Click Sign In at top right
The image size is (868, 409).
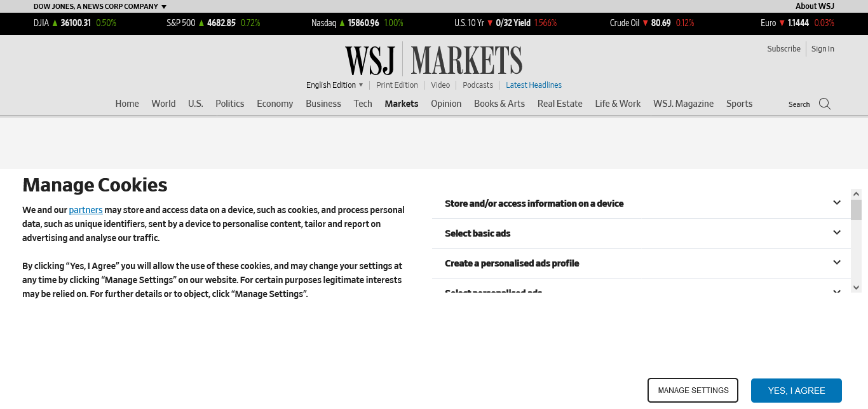click(x=823, y=49)
